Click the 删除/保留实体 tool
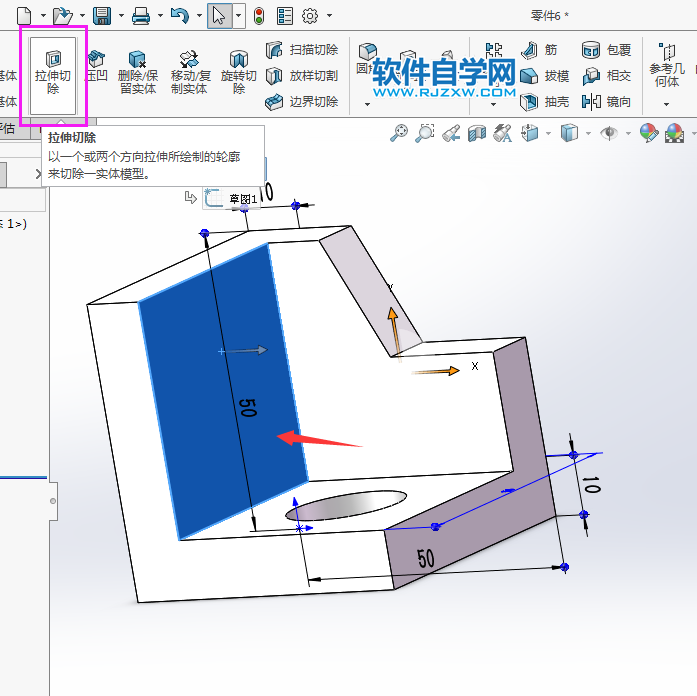This screenshot has height=696, width=697. 138,73
